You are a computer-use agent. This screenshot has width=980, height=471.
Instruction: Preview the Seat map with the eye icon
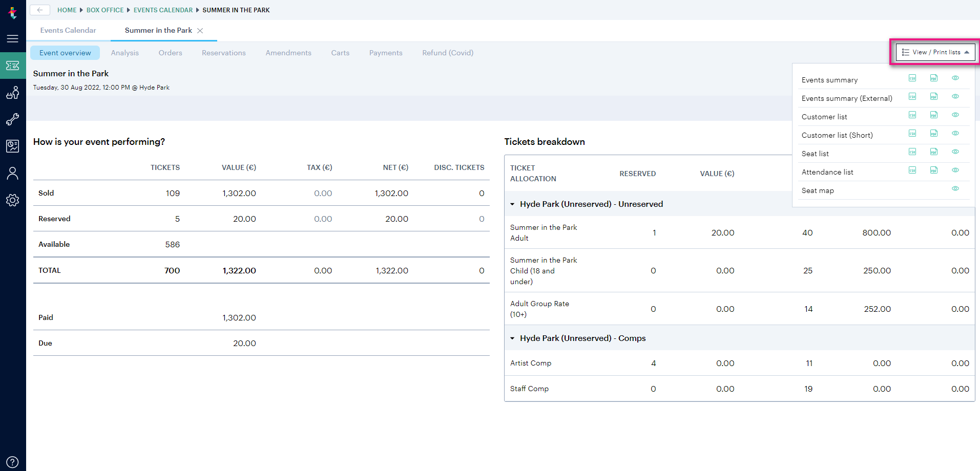955,188
